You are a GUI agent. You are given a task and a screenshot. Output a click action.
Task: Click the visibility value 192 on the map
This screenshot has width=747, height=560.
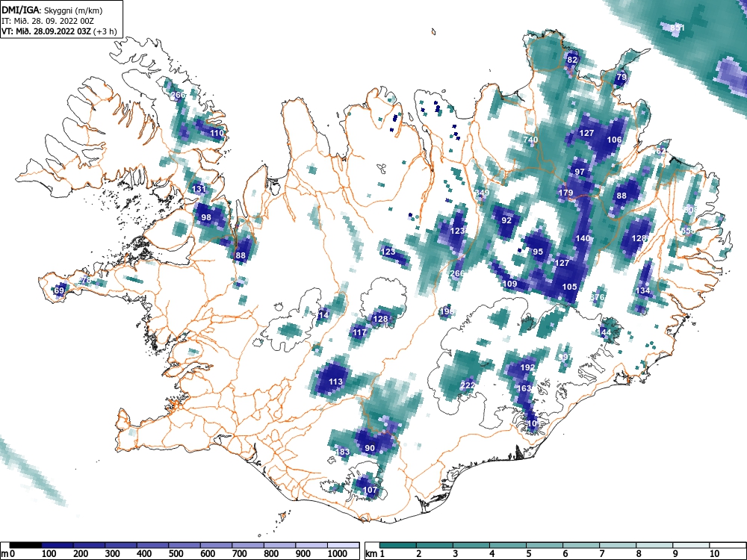pos(527,367)
